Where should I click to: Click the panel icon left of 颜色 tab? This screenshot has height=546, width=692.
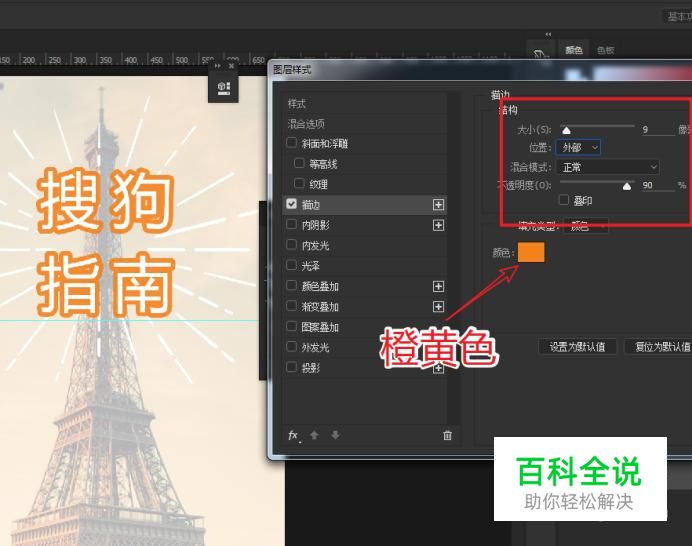(541, 53)
